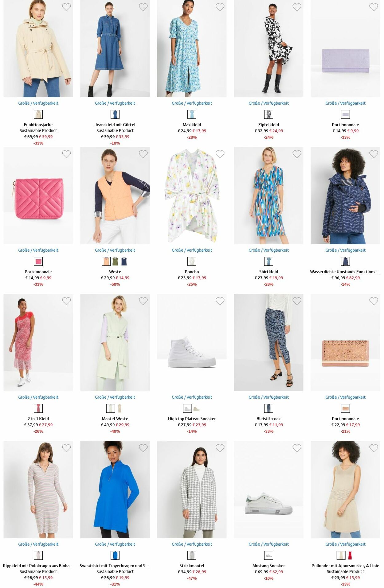The width and height of the screenshot is (384, 588).
Task: Mark Mustang Sneaker as favorite heart
Action: coord(297,448)
